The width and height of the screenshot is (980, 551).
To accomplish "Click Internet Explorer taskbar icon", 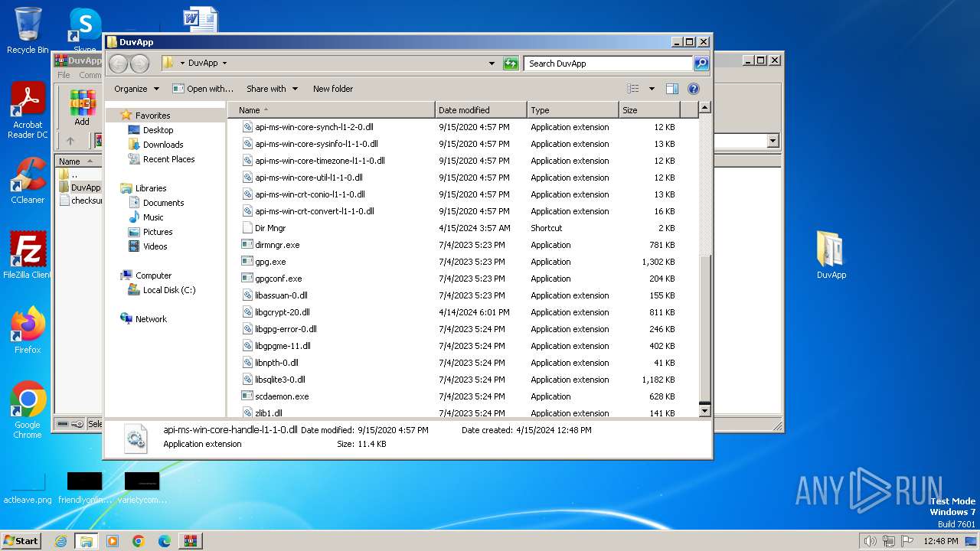I will coord(60,541).
